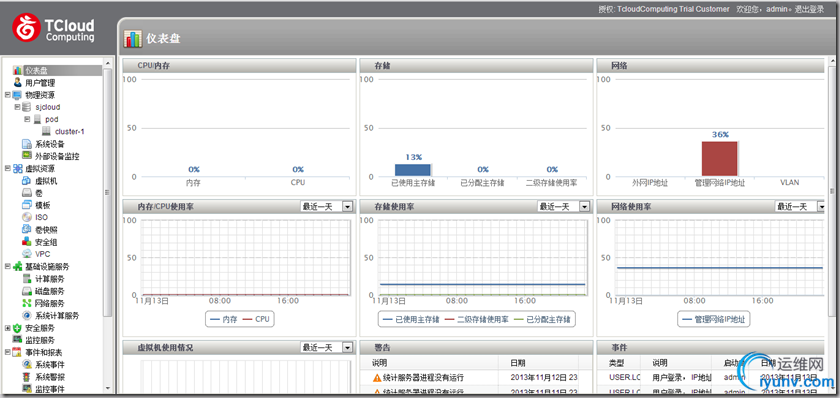Viewport: 840px width, 398px height.
Task: Toggle CPU legend entry in usage chart
Action: pos(256,319)
